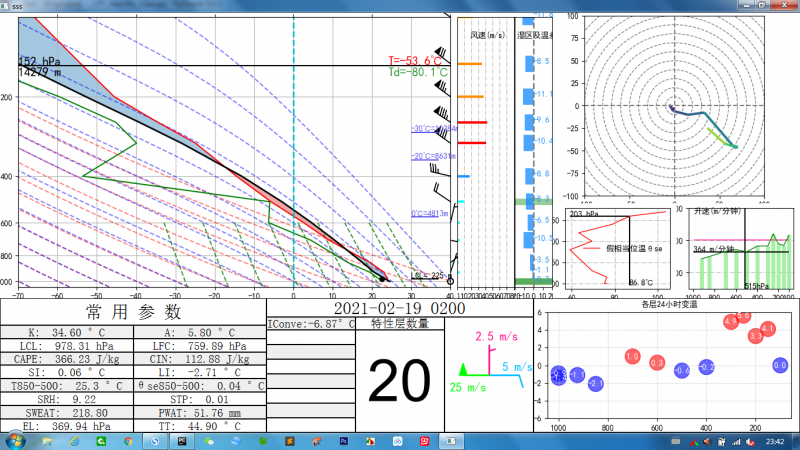Click the 2021-02-19 0200 date heading
800x450 pixels.
400,308
